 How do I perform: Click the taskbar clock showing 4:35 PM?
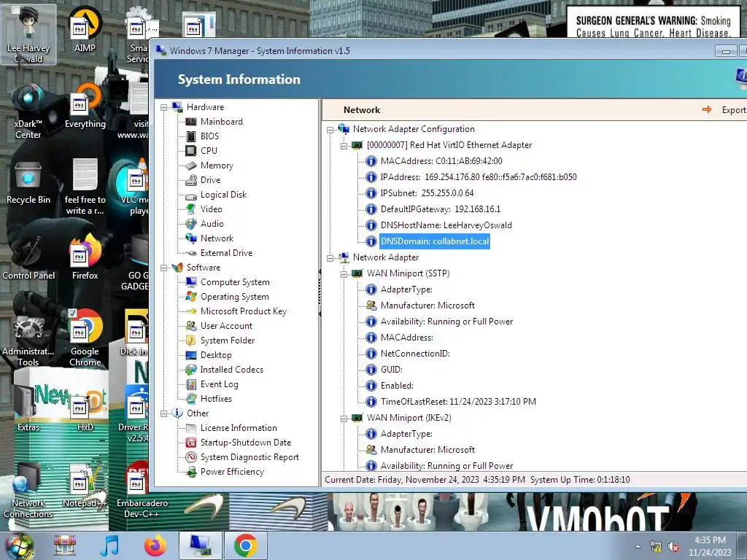click(710, 546)
